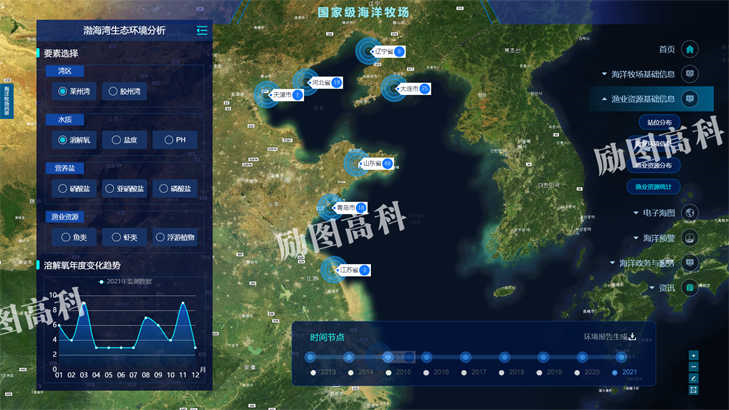Select the 2017 node on the timeline
Viewport: 729px width, 410px height.
464,356
